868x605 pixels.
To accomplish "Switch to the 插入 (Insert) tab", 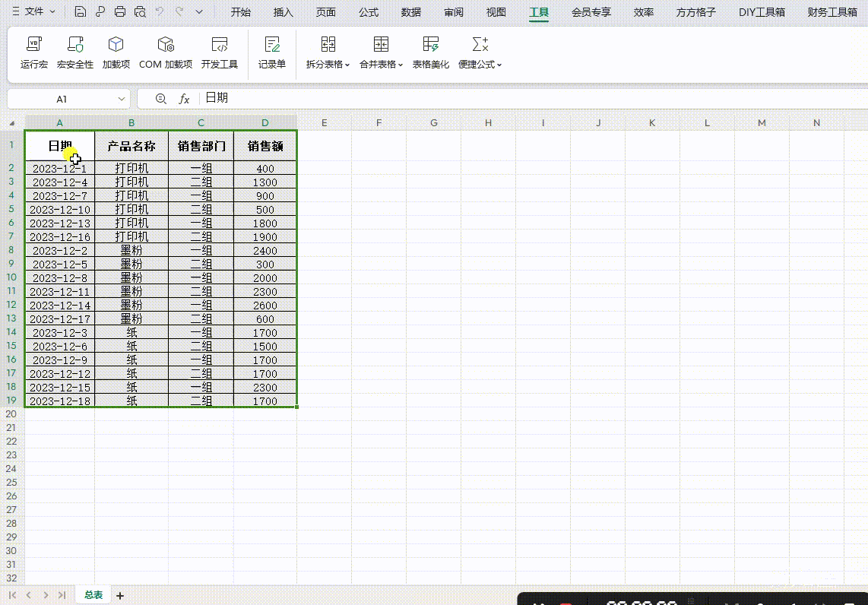I will pos(284,12).
